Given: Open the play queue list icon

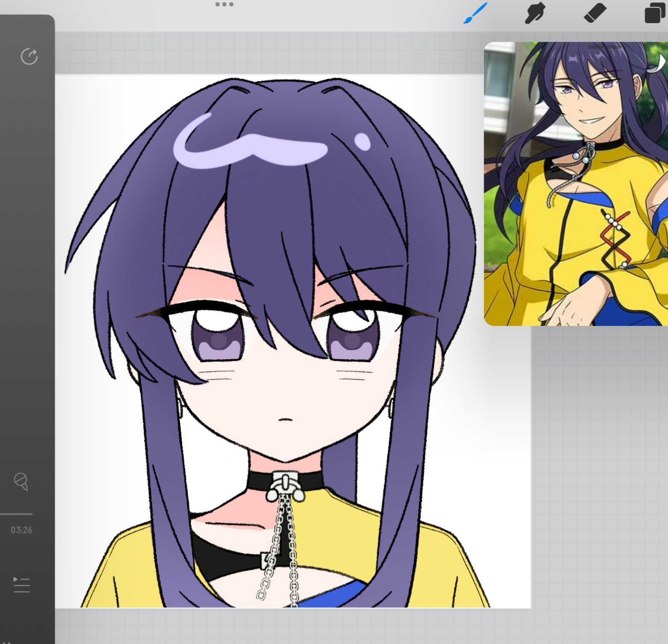Looking at the screenshot, I should click(x=21, y=585).
